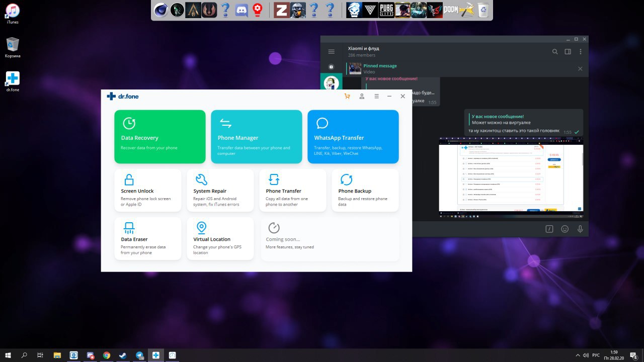Switch to Steam on the taskbar
This screenshot has height=362, width=644.
tap(123, 355)
